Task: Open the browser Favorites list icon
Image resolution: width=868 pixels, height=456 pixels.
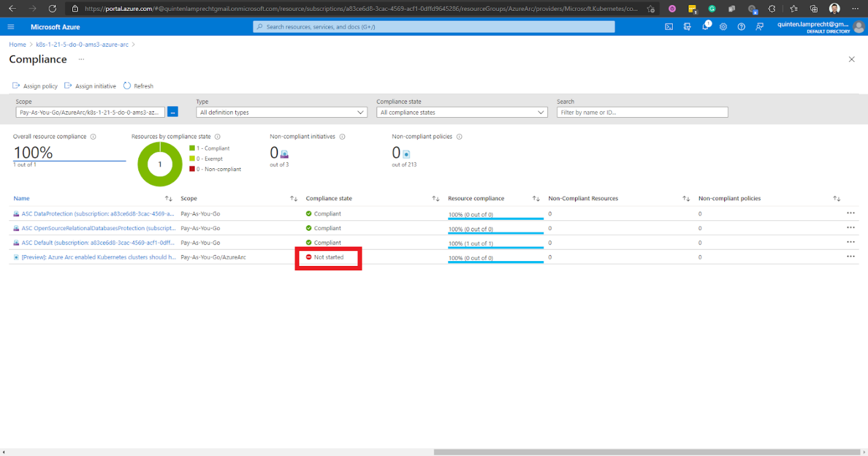Action: 795,9
